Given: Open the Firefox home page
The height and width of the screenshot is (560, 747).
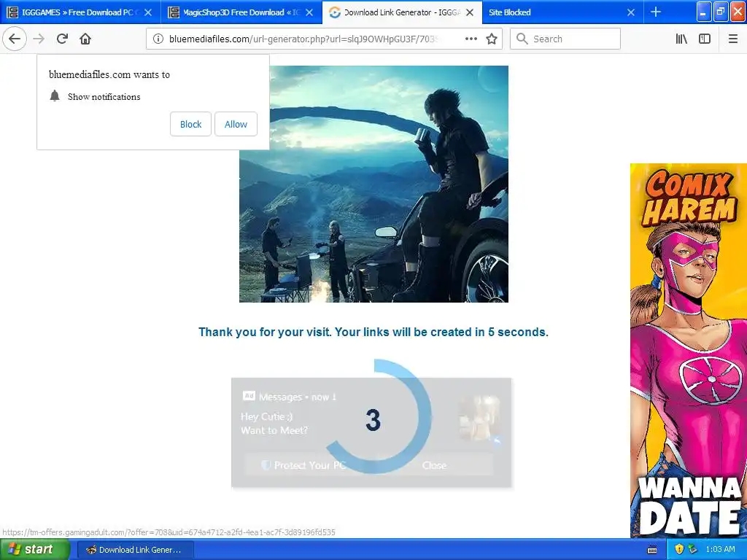Looking at the screenshot, I should click(85, 39).
